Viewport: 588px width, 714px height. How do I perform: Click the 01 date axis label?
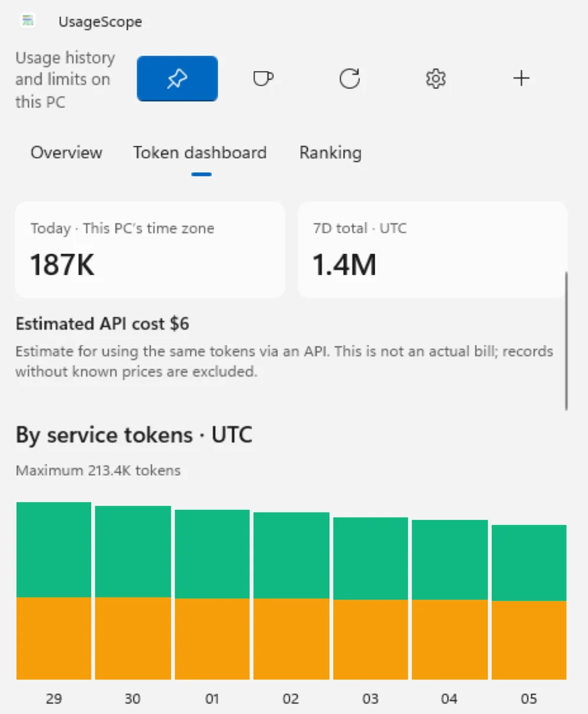point(212,699)
